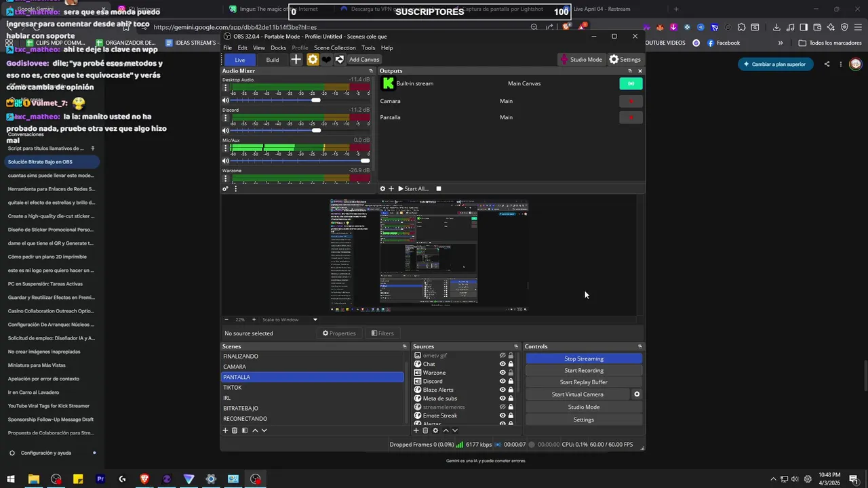Click Start All button in Outputs
868x488 pixels.
pyautogui.click(x=412, y=188)
